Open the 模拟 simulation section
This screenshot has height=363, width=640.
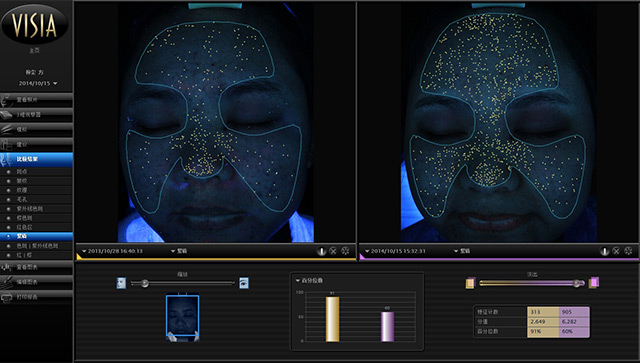[36, 129]
